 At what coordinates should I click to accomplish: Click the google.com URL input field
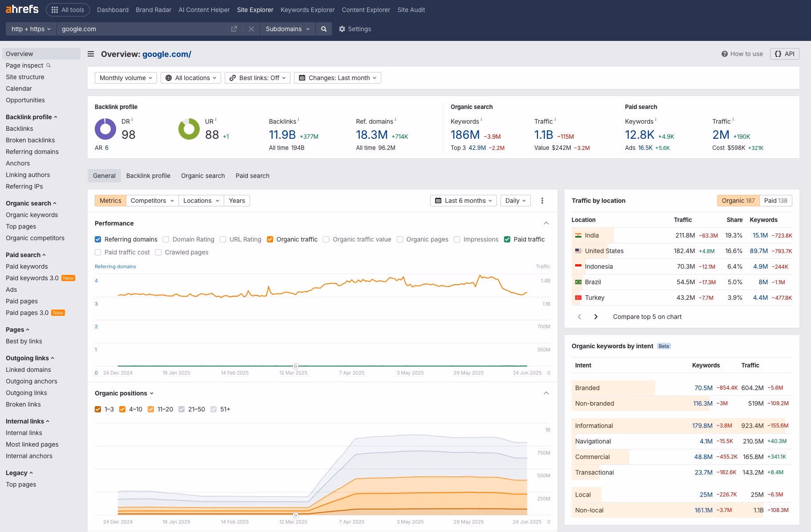[x=142, y=29]
